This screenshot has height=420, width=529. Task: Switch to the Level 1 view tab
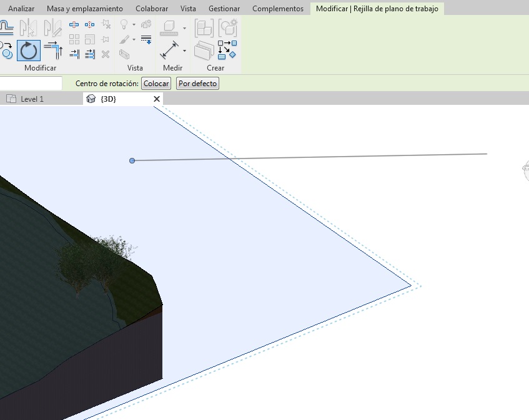(32, 99)
